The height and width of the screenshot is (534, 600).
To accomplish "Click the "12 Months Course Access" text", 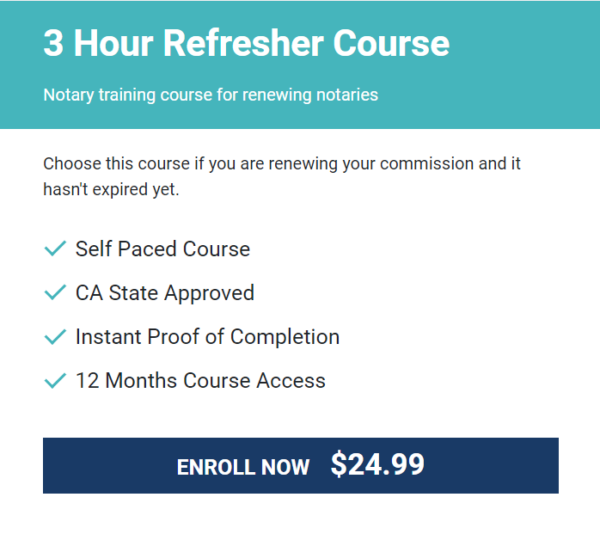I will 200,381.
